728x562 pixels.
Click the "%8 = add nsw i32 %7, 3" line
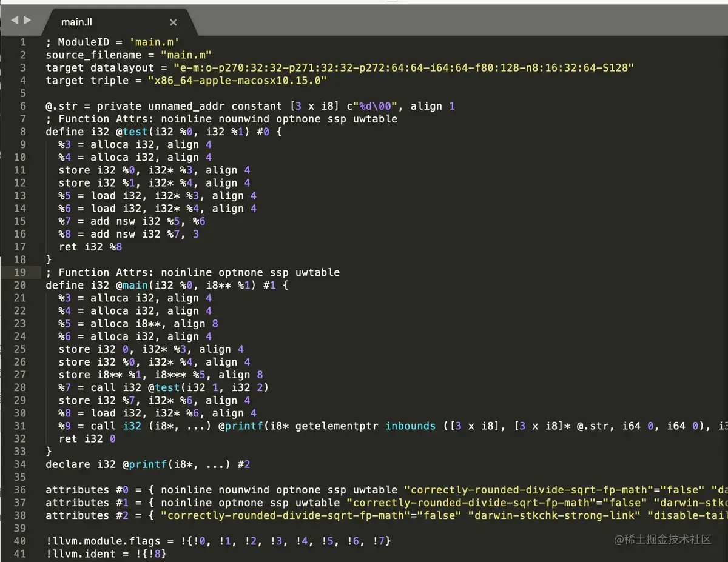pyautogui.click(x=129, y=234)
